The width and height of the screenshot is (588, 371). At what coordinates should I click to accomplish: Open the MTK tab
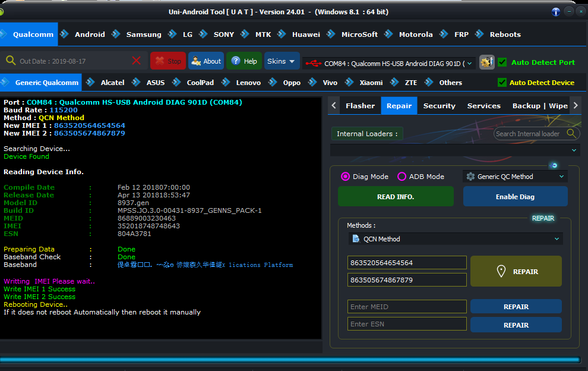pos(263,34)
